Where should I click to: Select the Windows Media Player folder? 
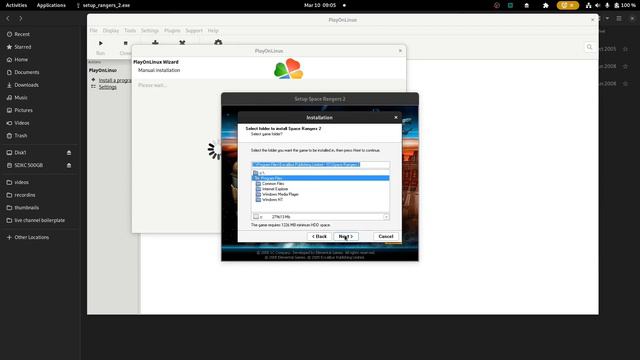coord(280,194)
